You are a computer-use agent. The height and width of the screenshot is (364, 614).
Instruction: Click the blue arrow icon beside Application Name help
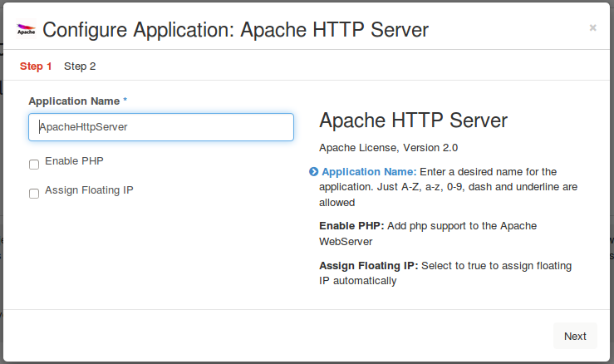[x=313, y=172]
